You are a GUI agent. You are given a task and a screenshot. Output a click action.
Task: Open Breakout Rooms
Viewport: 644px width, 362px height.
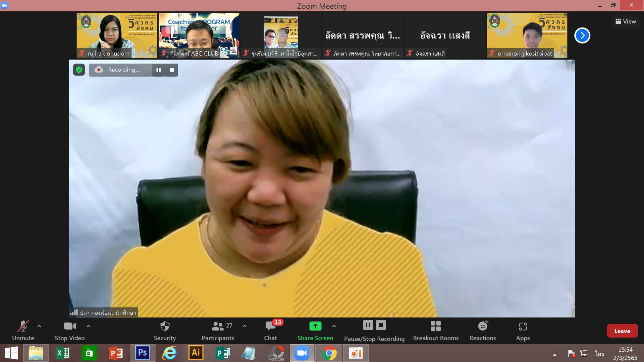click(436, 331)
